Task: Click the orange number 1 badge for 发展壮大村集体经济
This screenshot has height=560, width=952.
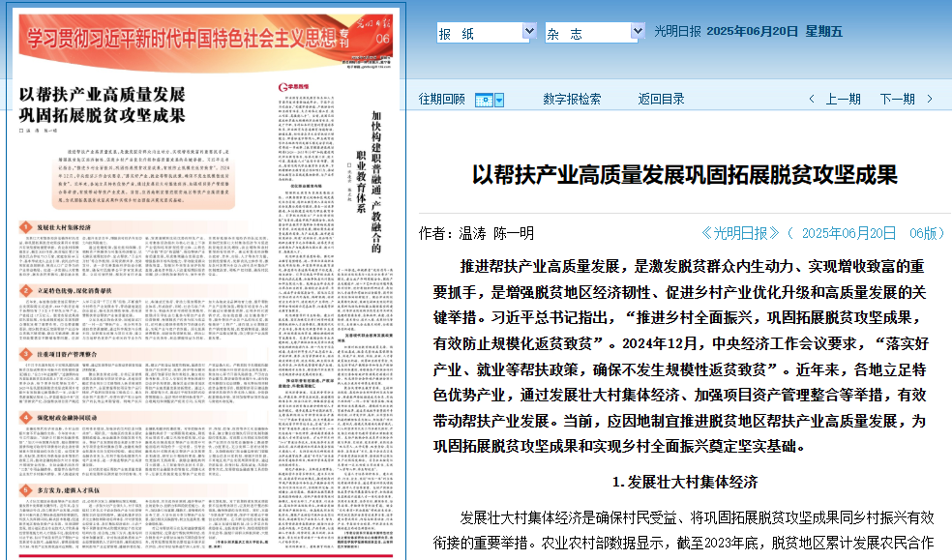Action: tap(25, 226)
